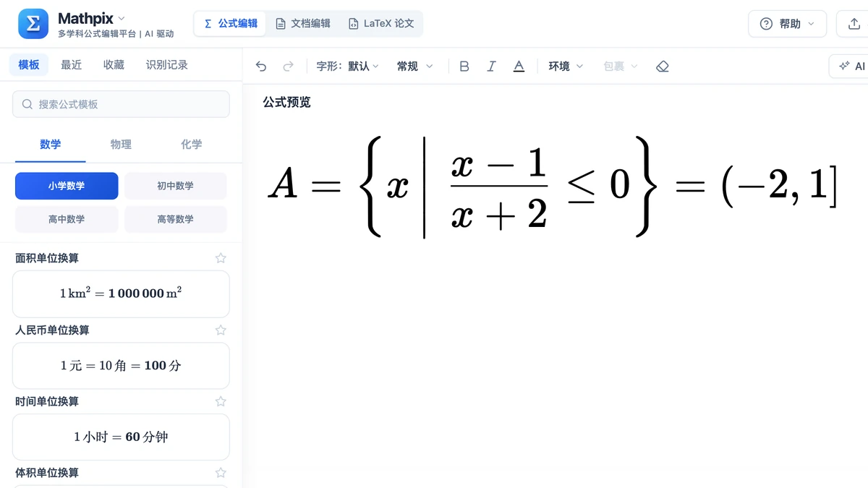Click the formula preview for set A
This screenshot has width=868, height=488.
pos(553,187)
